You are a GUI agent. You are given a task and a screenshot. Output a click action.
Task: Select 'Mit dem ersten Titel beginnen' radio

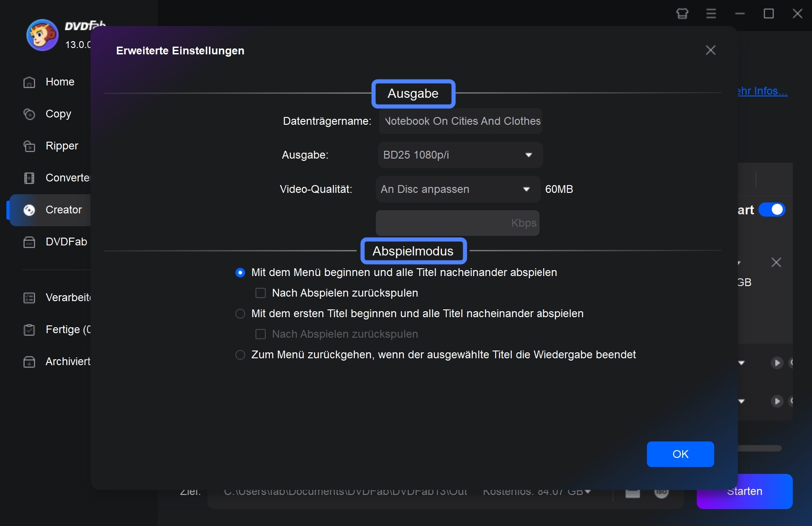pos(240,314)
